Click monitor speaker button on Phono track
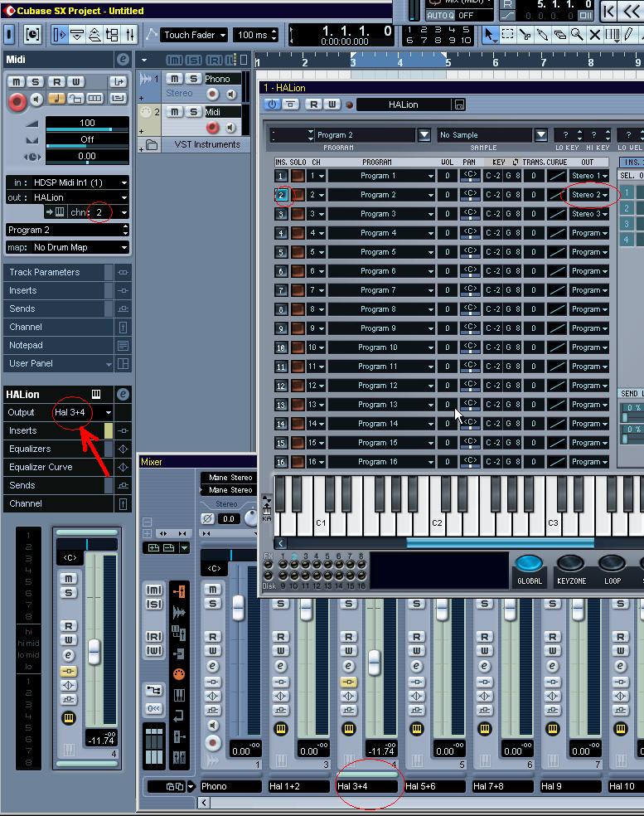The height and width of the screenshot is (816, 644). (x=230, y=94)
